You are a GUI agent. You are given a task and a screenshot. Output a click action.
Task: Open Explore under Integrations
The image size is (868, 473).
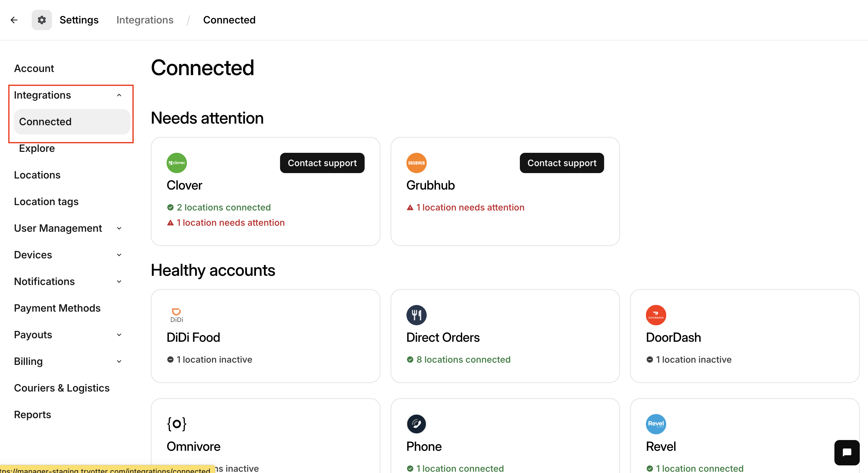[37, 148]
